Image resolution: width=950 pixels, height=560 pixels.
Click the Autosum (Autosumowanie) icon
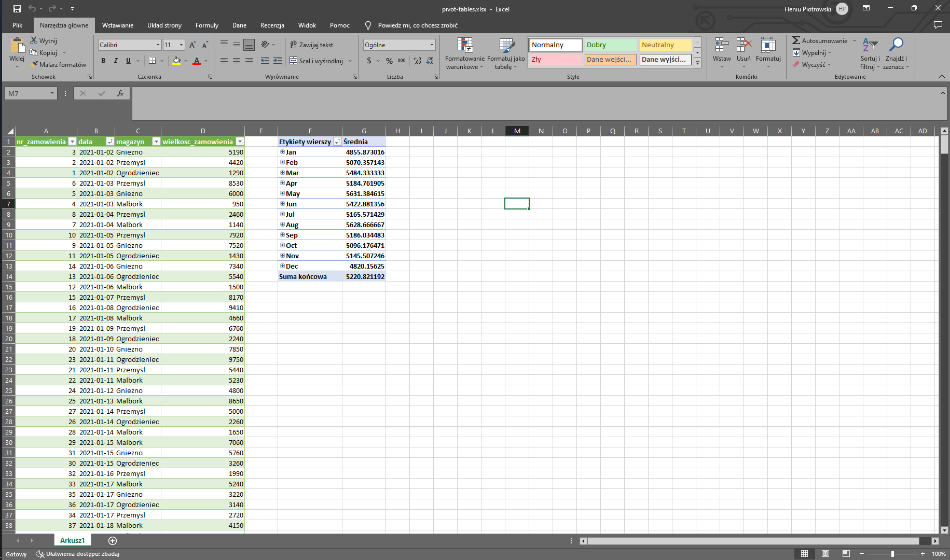(x=796, y=40)
